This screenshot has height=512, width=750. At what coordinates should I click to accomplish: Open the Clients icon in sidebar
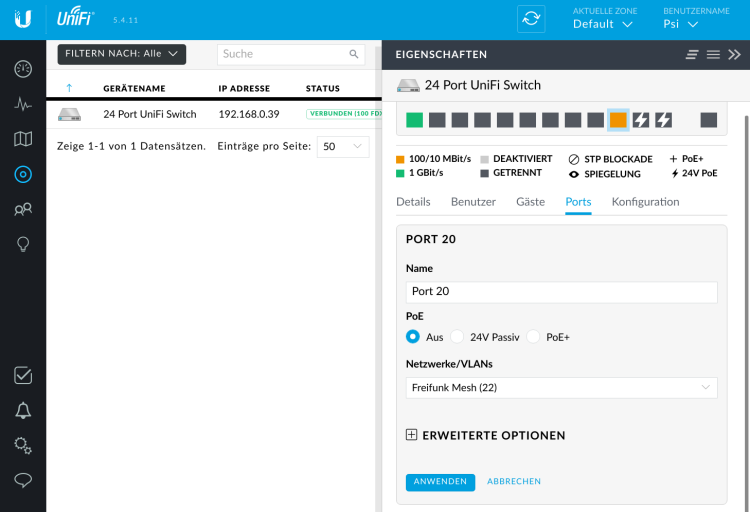pyautogui.click(x=23, y=209)
